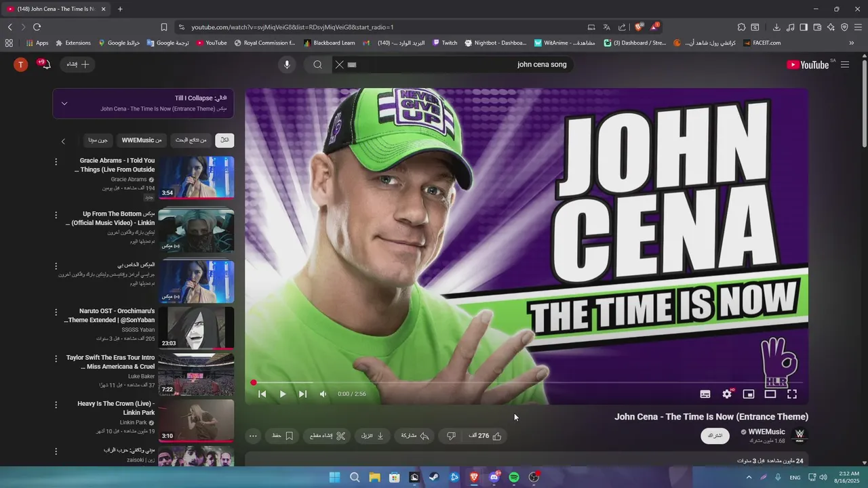Open browser extensions puzzle icon
This screenshot has width=868, height=488.
[741, 27]
